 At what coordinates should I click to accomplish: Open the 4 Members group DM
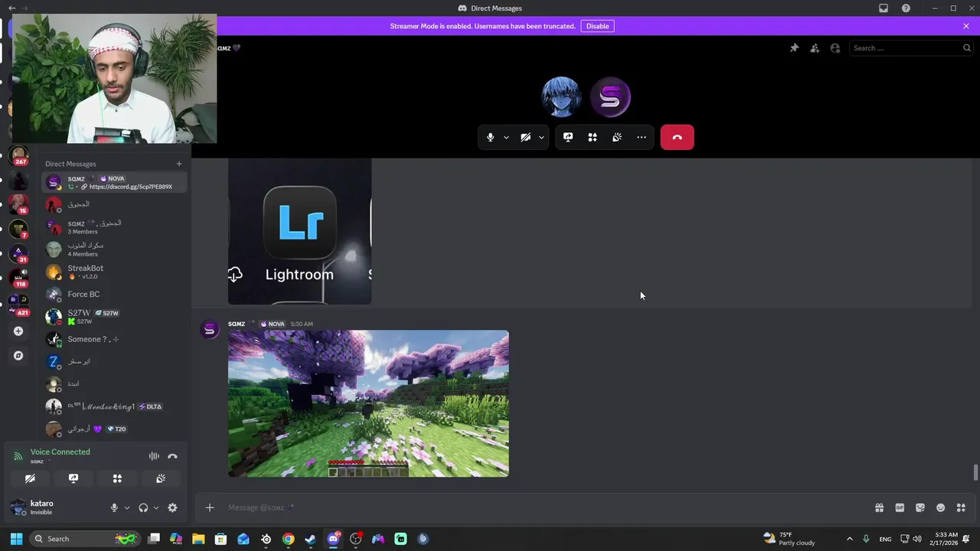pyautogui.click(x=114, y=249)
